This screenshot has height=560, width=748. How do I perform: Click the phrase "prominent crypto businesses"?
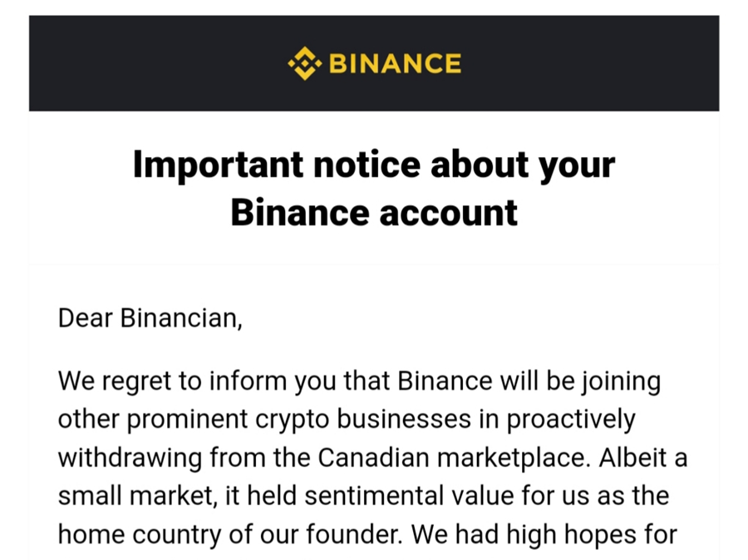(x=299, y=420)
